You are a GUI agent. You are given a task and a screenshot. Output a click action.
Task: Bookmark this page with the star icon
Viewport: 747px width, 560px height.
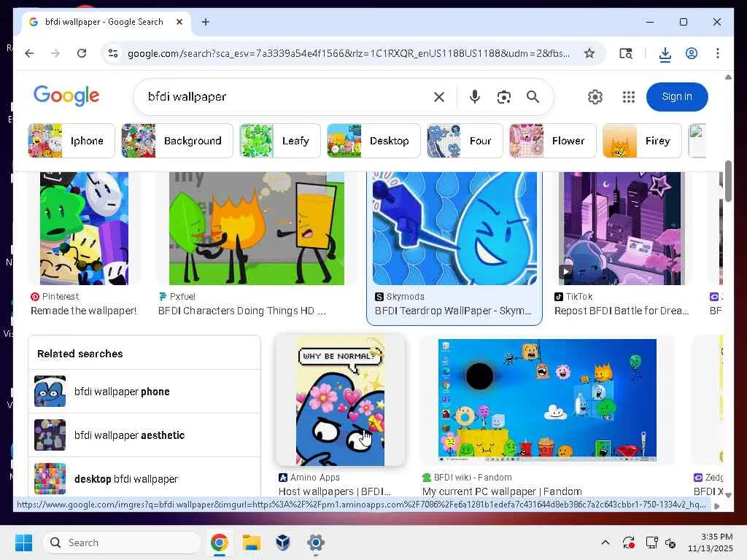(x=589, y=53)
